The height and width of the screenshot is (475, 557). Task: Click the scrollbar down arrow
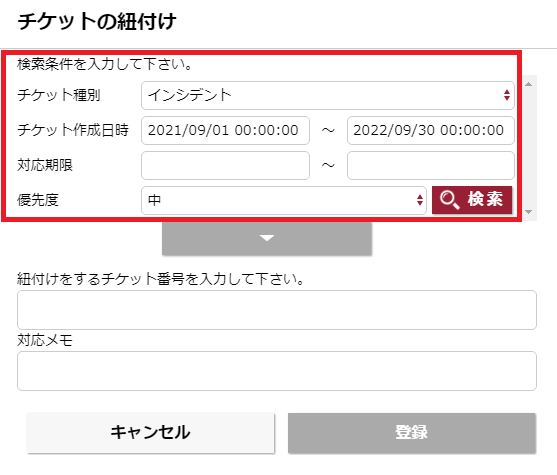(x=529, y=212)
